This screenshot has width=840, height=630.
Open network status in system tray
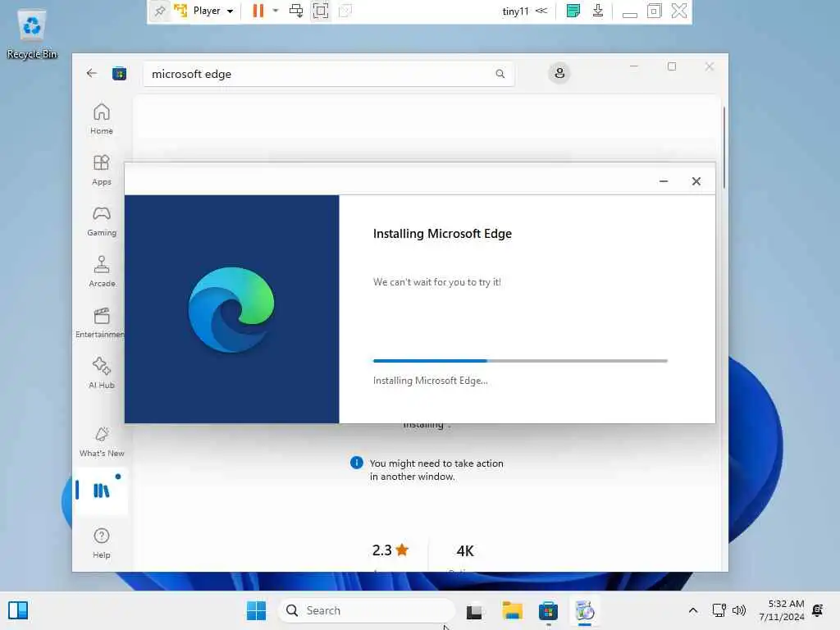719,610
